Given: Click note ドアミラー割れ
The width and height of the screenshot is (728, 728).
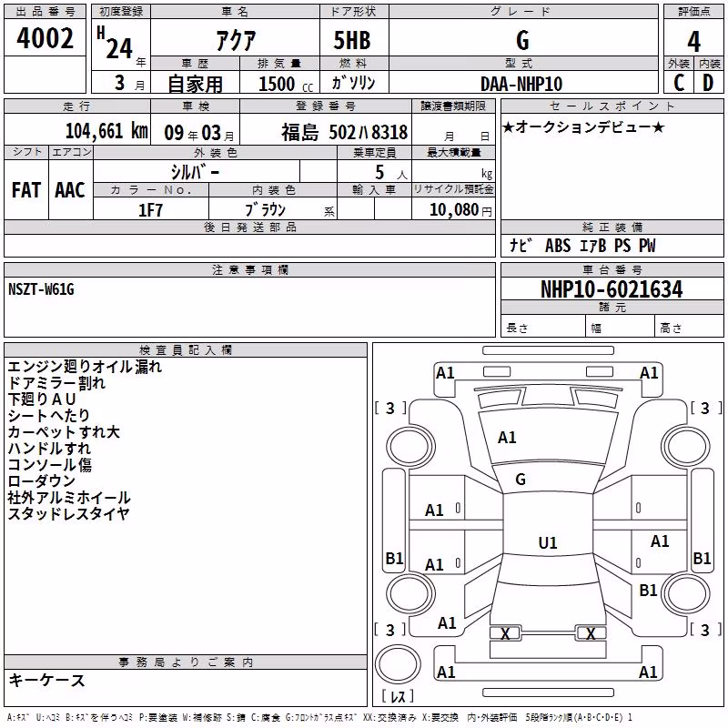Looking at the screenshot, I should 56,383.
